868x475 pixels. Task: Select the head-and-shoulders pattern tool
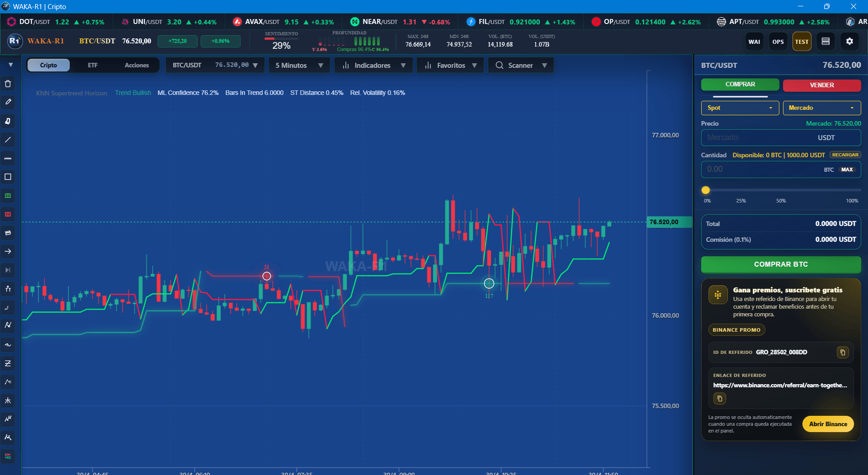tap(8, 437)
